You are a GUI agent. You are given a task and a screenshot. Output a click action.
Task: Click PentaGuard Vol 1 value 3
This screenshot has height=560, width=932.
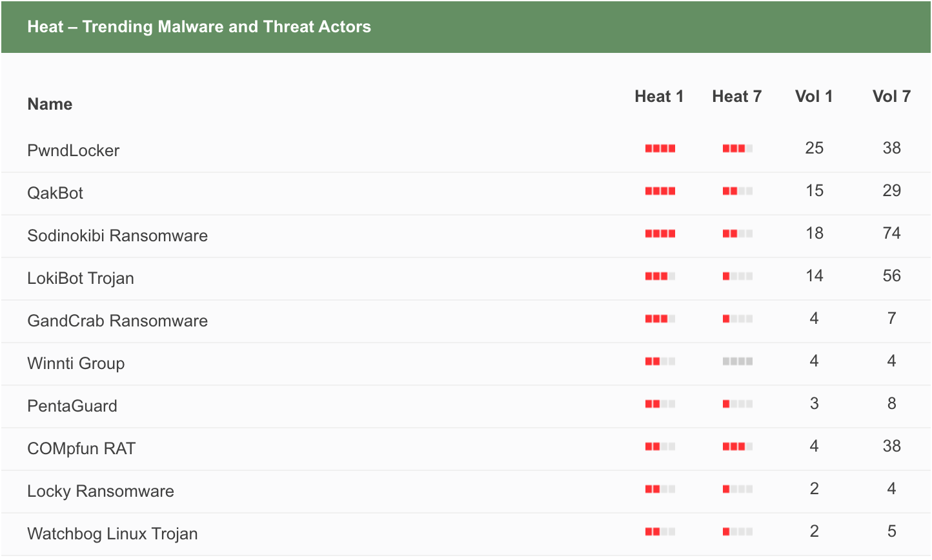point(815,403)
